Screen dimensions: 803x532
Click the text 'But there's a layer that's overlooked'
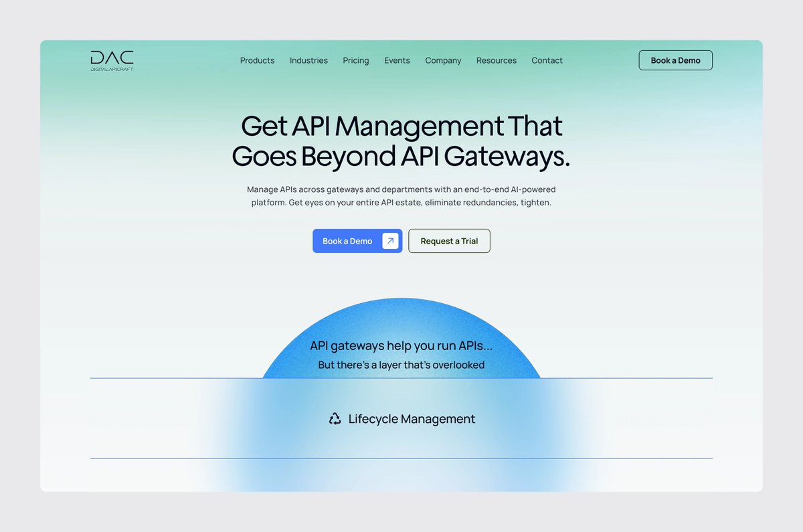pos(401,365)
